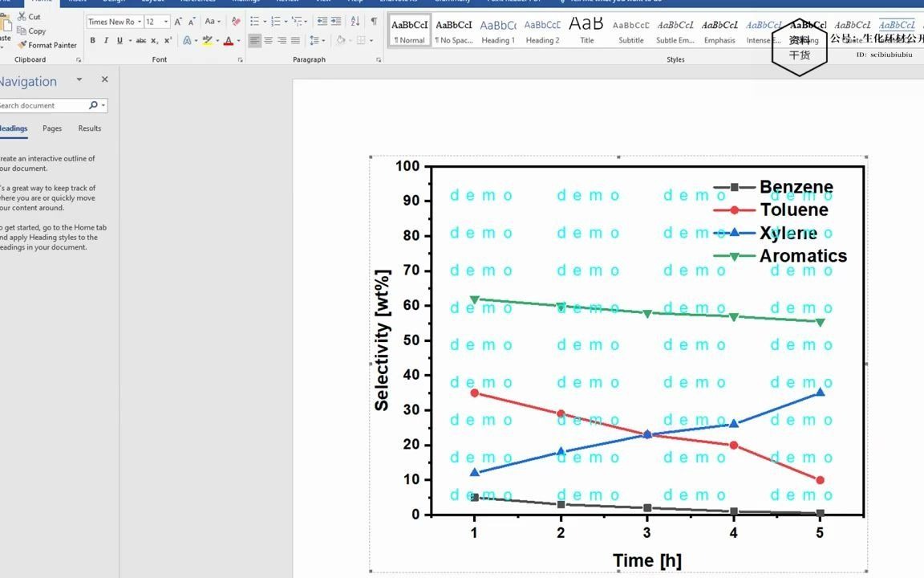Click the search magnifier icon
Viewport: 924px width, 578px height.
(x=93, y=105)
